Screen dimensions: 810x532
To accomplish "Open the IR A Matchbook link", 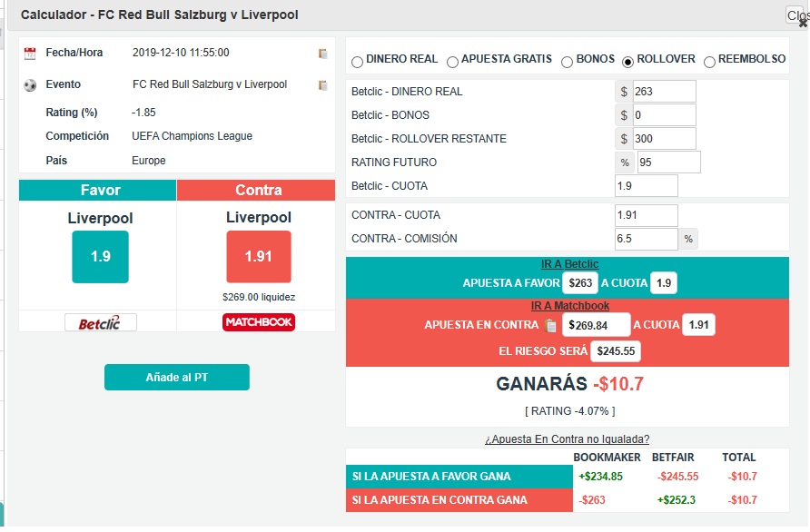I will coord(569,306).
